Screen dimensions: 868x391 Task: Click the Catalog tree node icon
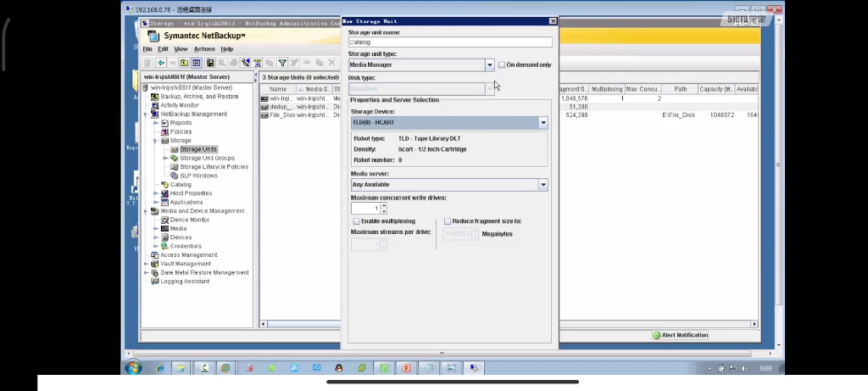point(164,185)
